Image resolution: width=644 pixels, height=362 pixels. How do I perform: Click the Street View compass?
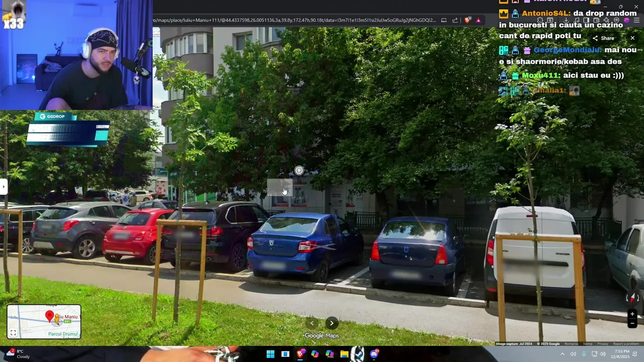tap(633, 298)
